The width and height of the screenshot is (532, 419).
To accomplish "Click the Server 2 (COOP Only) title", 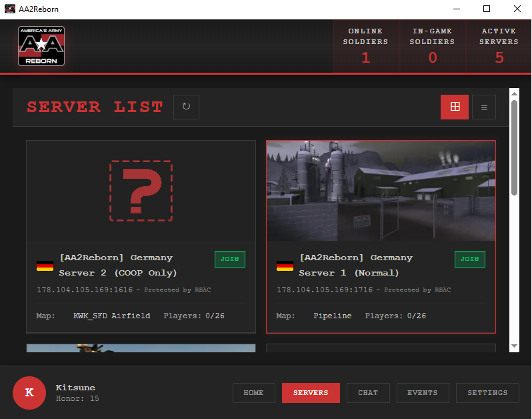I will [x=117, y=265].
